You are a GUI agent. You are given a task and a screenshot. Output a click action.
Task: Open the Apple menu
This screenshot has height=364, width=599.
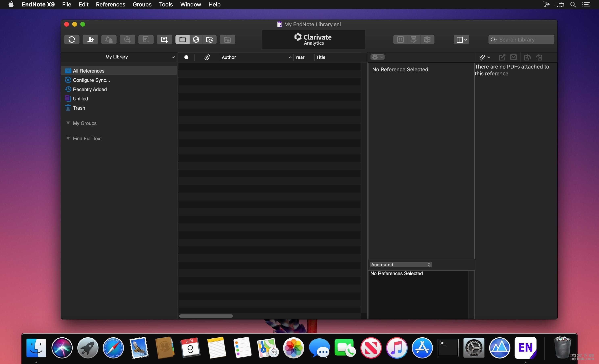click(x=11, y=4)
